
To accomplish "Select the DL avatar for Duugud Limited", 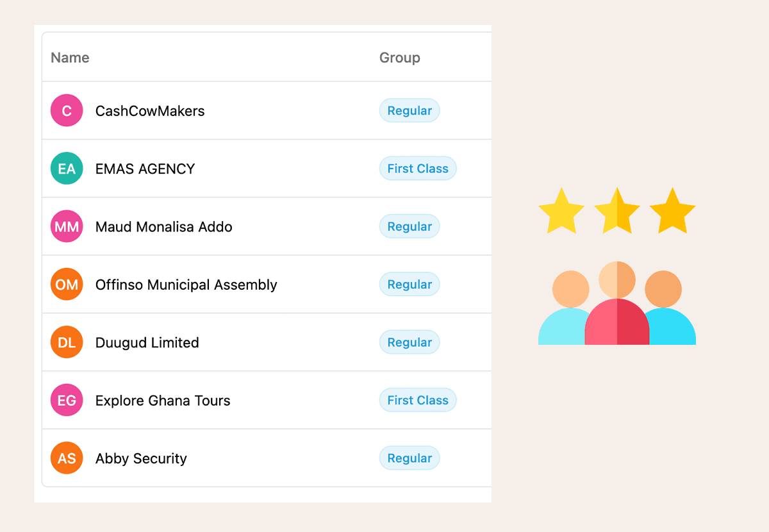I will (x=67, y=342).
